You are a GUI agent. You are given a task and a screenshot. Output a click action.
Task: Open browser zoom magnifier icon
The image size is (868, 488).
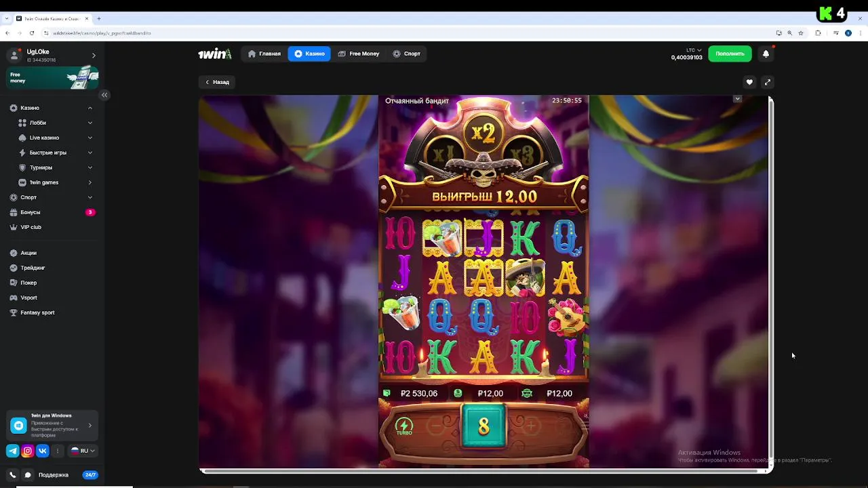coord(789,33)
